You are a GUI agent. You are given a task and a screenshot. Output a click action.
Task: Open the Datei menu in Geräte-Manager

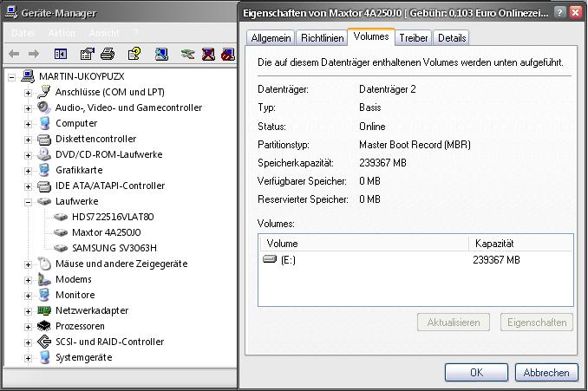[23, 33]
